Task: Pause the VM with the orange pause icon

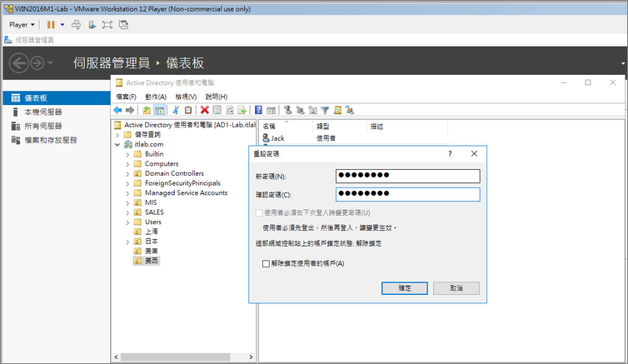Action: click(x=51, y=25)
